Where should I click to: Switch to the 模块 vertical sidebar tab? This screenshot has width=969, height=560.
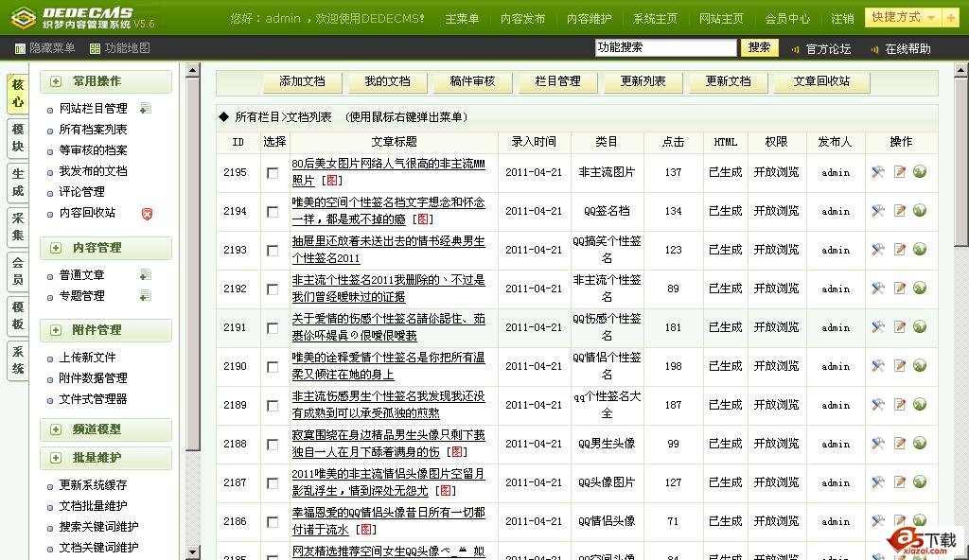(17, 137)
